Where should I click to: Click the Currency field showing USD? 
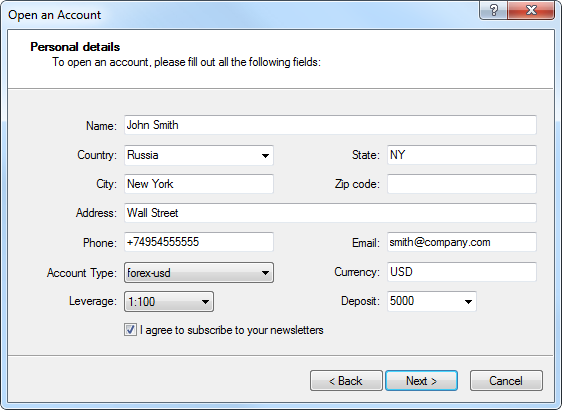click(x=462, y=272)
